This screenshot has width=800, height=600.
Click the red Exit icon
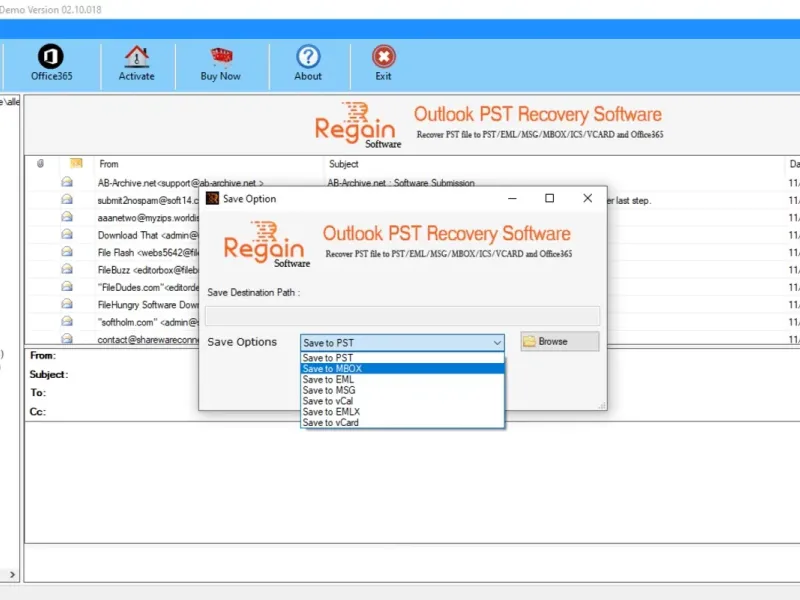[384, 57]
